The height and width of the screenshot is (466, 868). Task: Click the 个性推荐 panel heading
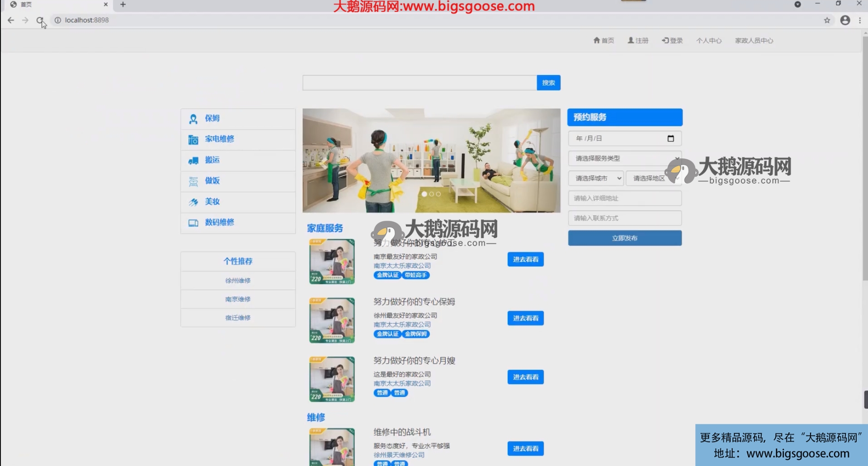click(238, 261)
